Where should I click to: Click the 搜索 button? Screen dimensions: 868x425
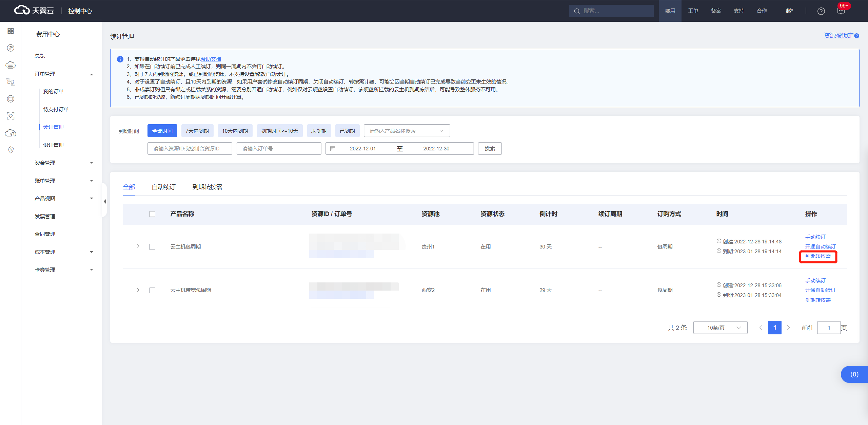[x=490, y=149]
